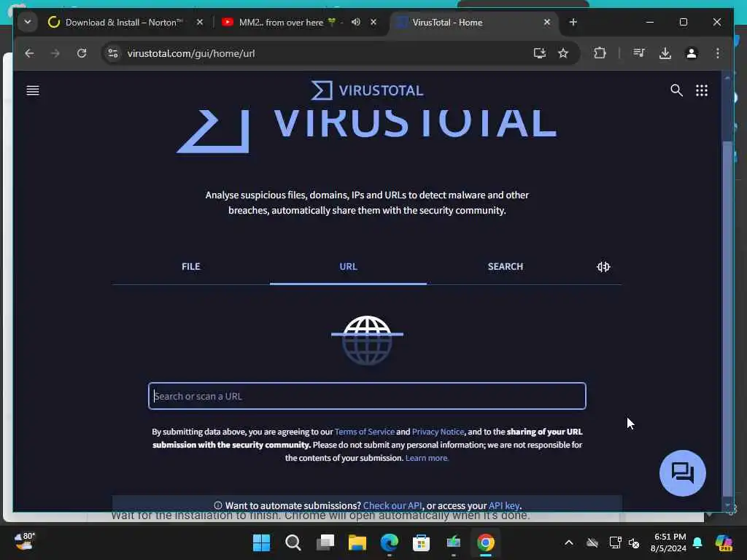Open Chrome downloads icon
The width and height of the screenshot is (747, 560).
point(665,53)
